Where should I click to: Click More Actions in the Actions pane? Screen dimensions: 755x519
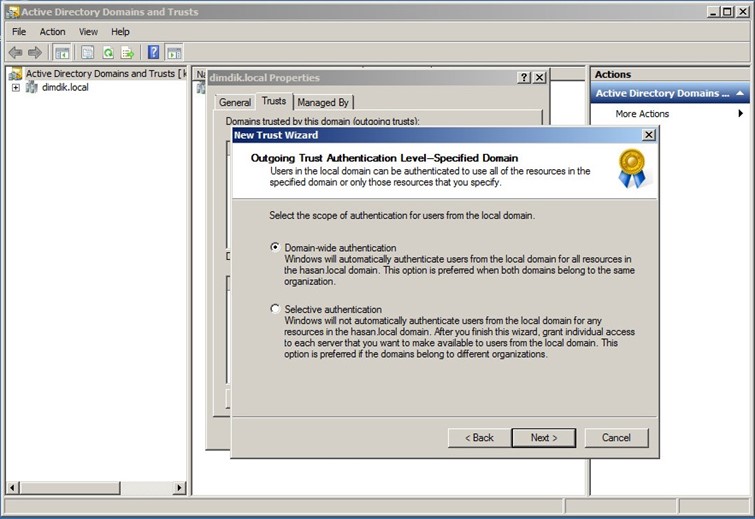[x=642, y=114]
